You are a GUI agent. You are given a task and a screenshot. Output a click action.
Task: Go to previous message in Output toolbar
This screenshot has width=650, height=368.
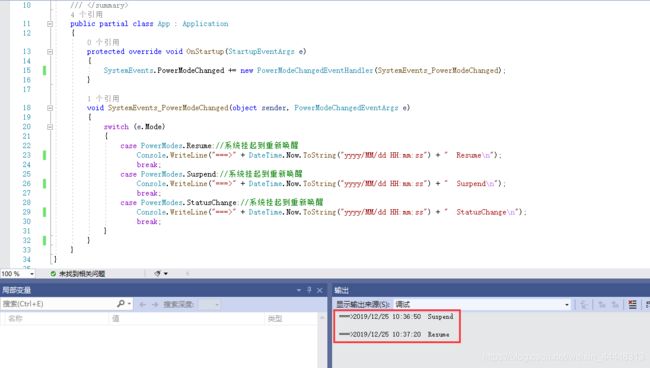coord(602,305)
